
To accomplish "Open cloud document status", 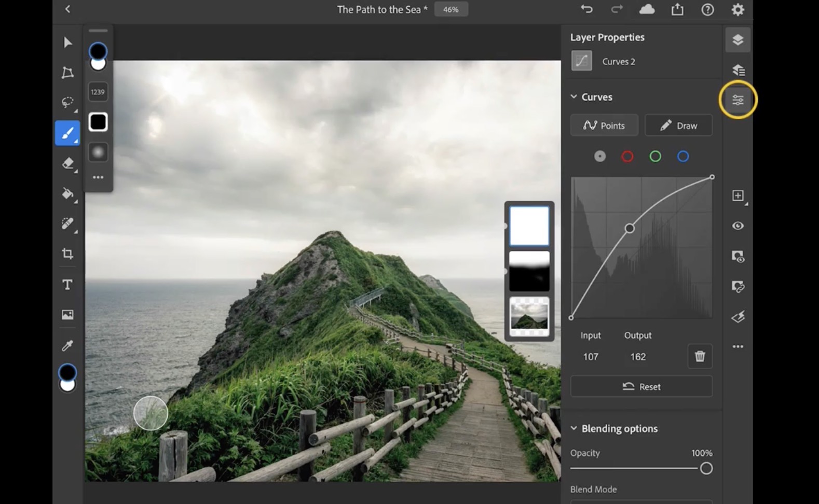I will click(647, 9).
